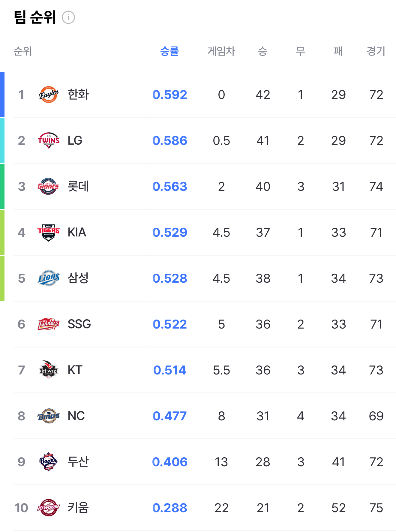
Task: Select the 경기 games column header
Action: pyautogui.click(x=376, y=51)
